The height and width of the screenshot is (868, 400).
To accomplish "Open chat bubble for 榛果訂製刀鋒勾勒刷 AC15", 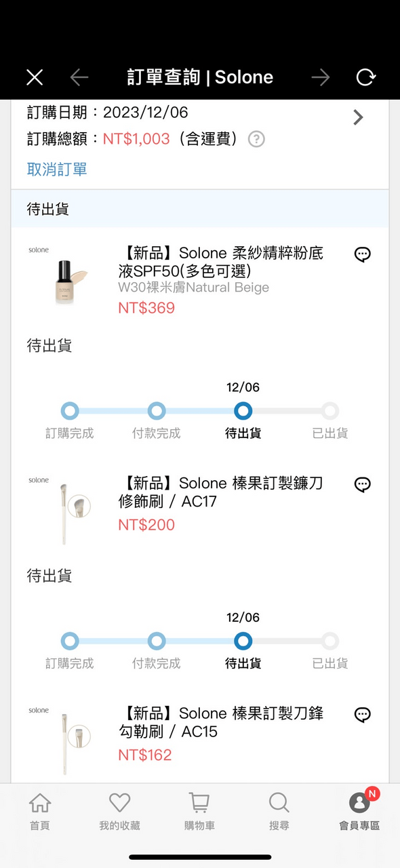I will pos(363,715).
